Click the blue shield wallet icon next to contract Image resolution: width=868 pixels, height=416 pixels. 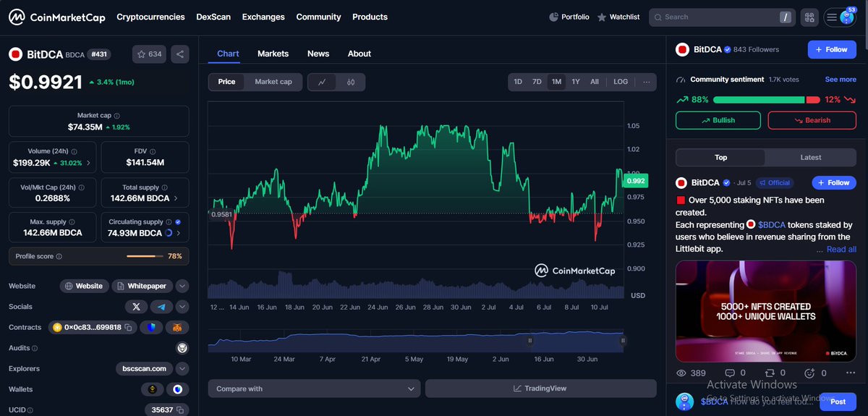click(x=151, y=328)
